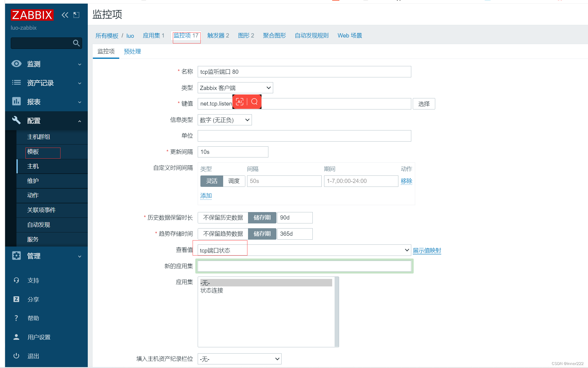Open 主机群组 in sidebar
588x368 pixels.
click(x=38, y=137)
